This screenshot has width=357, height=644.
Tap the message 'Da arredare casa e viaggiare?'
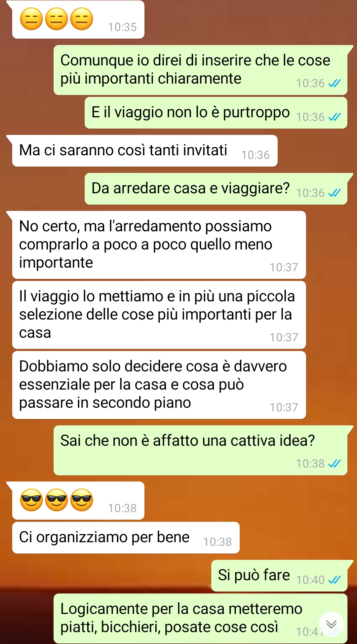click(216, 189)
